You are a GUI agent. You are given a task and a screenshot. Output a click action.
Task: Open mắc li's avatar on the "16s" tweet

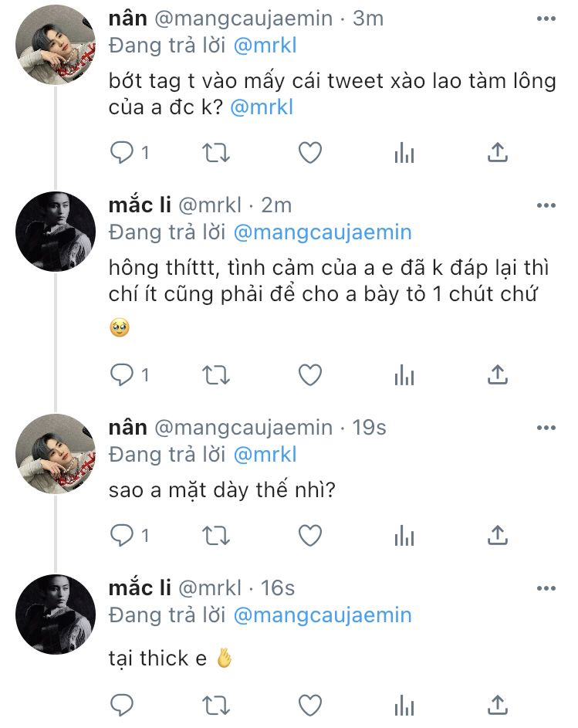pos(56,615)
